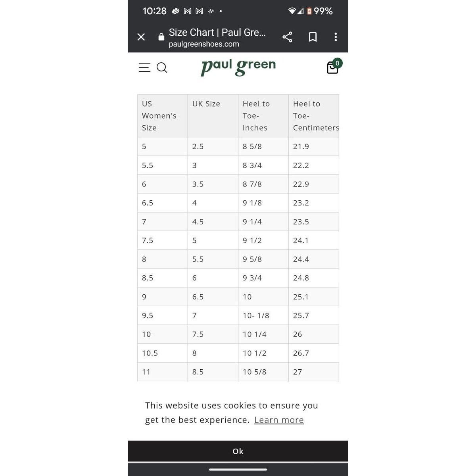Bookmark the Size Chart page
The image size is (476, 476).
[313, 37]
